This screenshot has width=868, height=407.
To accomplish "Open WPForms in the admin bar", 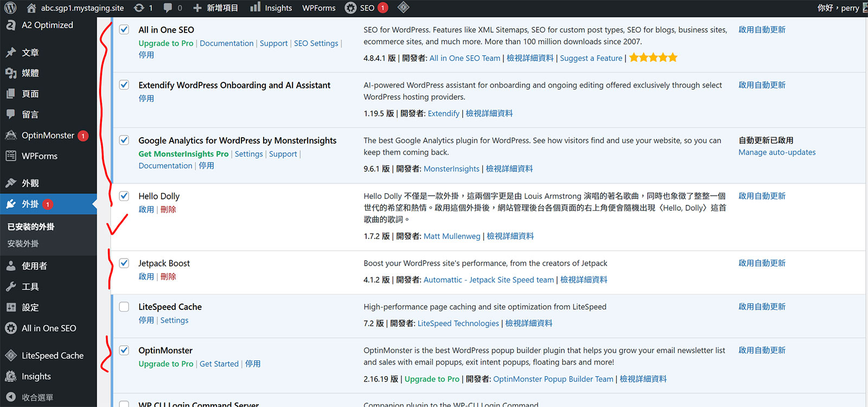I will point(318,8).
